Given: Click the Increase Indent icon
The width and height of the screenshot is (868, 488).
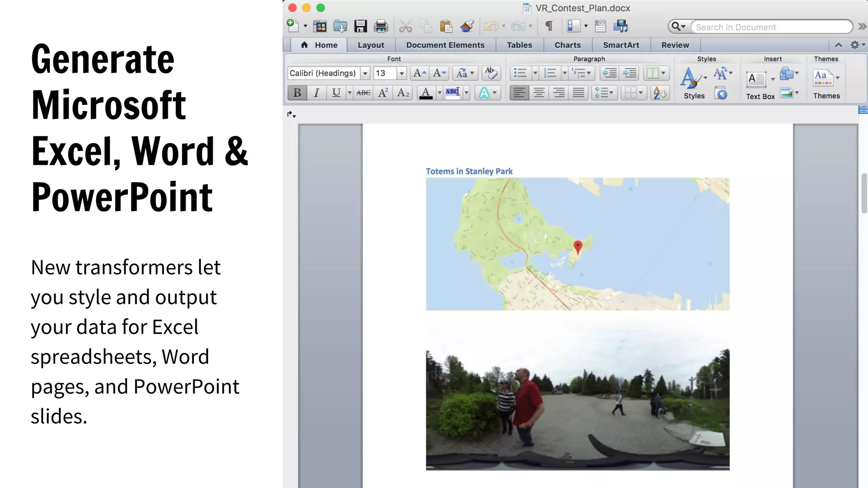Looking at the screenshot, I should (x=629, y=73).
